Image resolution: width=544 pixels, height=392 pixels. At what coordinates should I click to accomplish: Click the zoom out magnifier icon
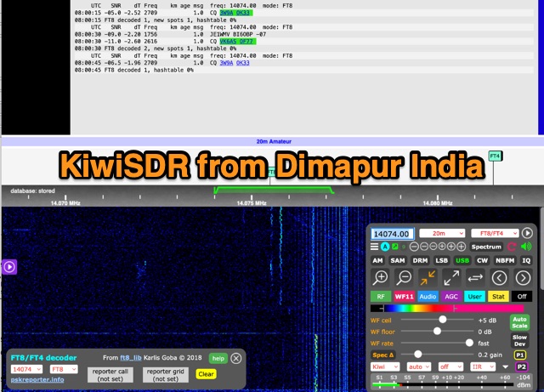point(405,278)
